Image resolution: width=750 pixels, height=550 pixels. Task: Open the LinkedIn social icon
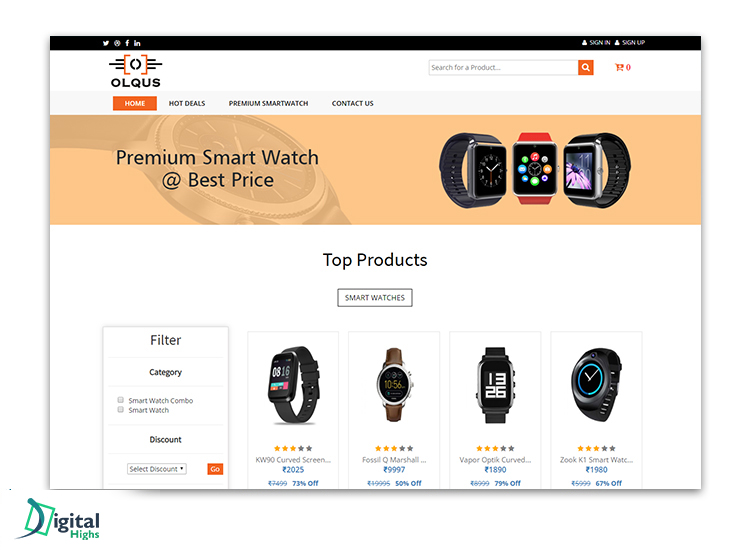(x=137, y=43)
